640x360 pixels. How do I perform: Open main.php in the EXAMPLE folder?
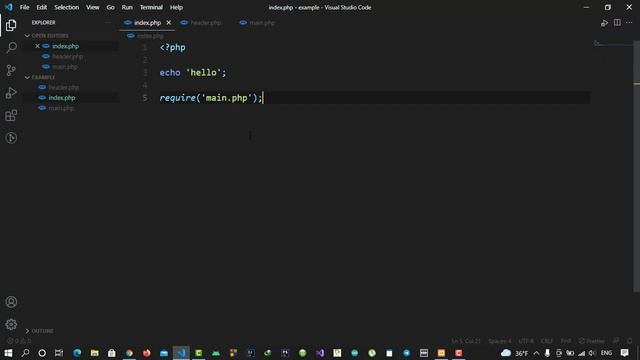click(x=61, y=108)
